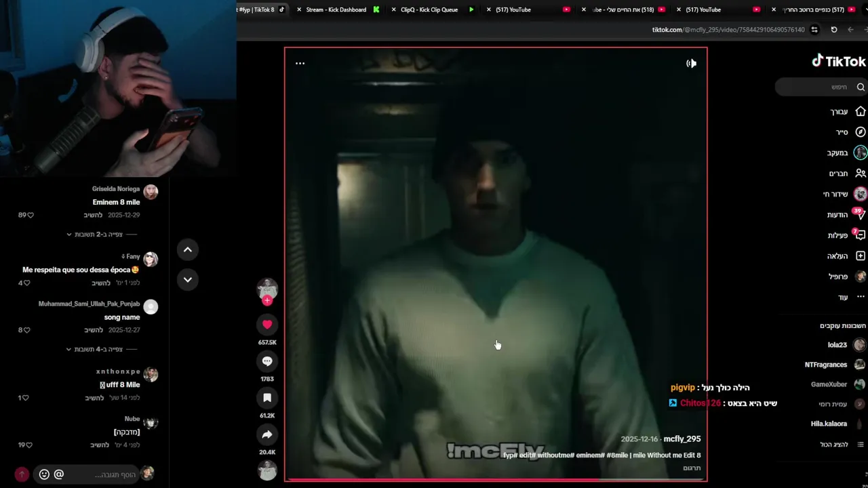Reply to Muhammad_Sami_Ullah_Pak_Punjab's comment

point(94,330)
